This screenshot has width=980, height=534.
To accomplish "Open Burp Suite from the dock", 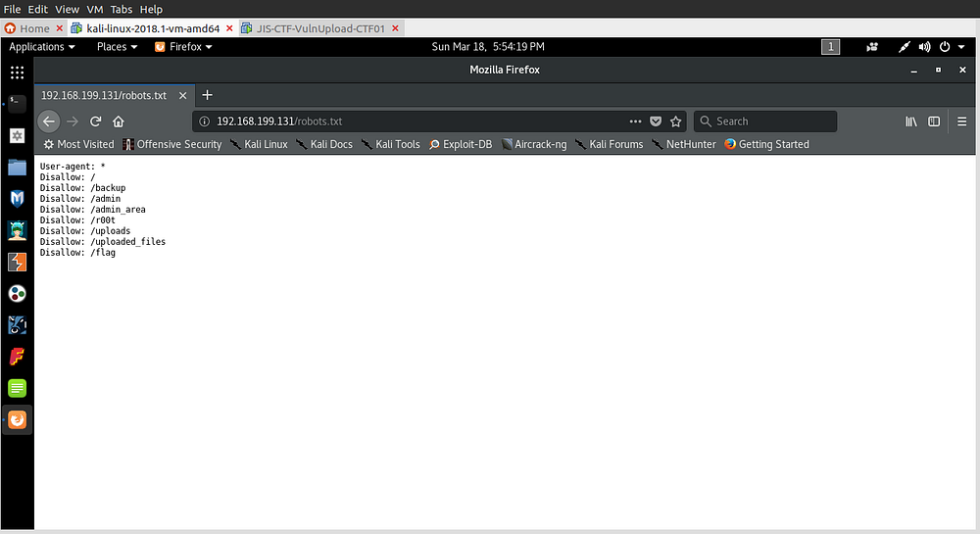I will [x=17, y=262].
